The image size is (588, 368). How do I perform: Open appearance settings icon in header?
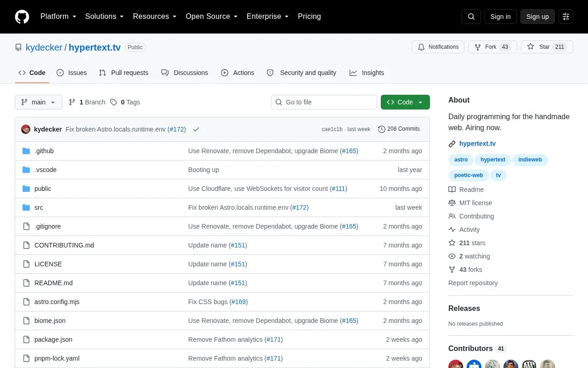point(566,17)
